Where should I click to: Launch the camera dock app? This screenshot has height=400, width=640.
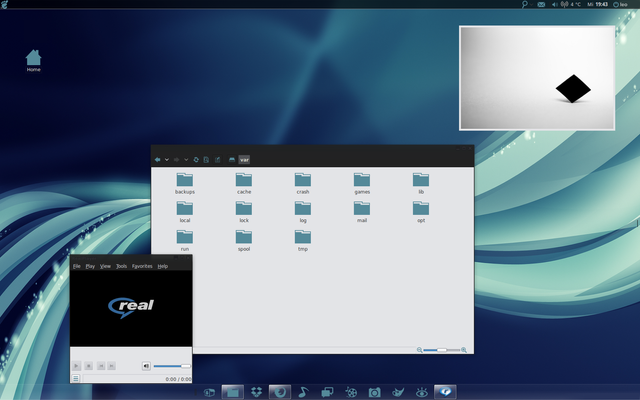point(374,392)
